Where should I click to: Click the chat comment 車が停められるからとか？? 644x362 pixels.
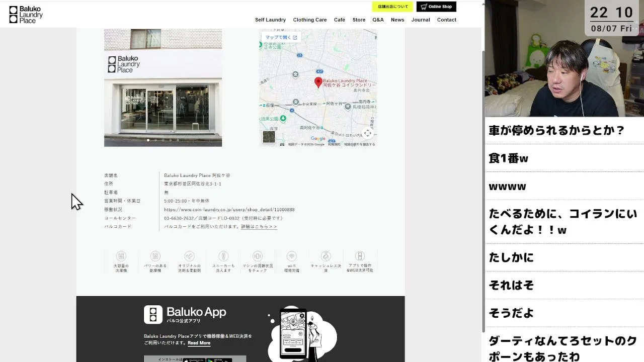[x=556, y=130]
